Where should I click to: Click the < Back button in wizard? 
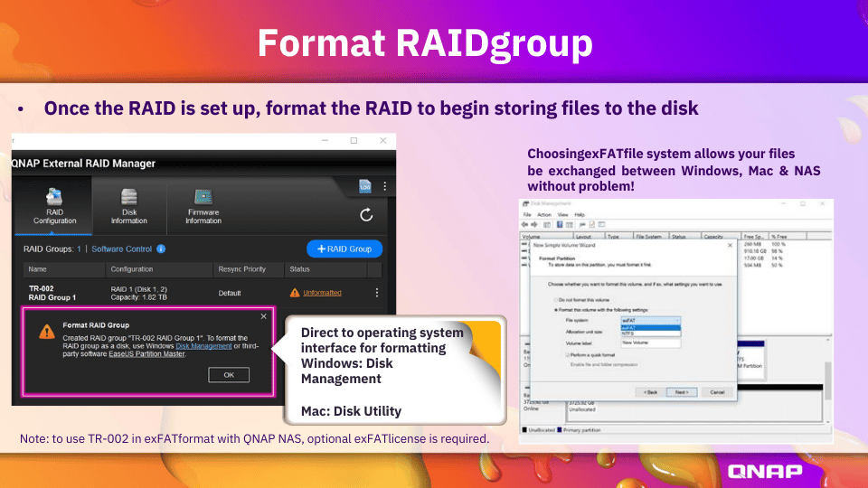point(650,392)
